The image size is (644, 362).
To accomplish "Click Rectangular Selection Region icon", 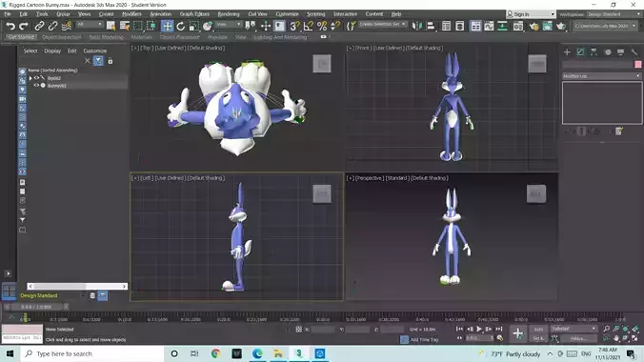I will pyautogui.click(x=138, y=27).
